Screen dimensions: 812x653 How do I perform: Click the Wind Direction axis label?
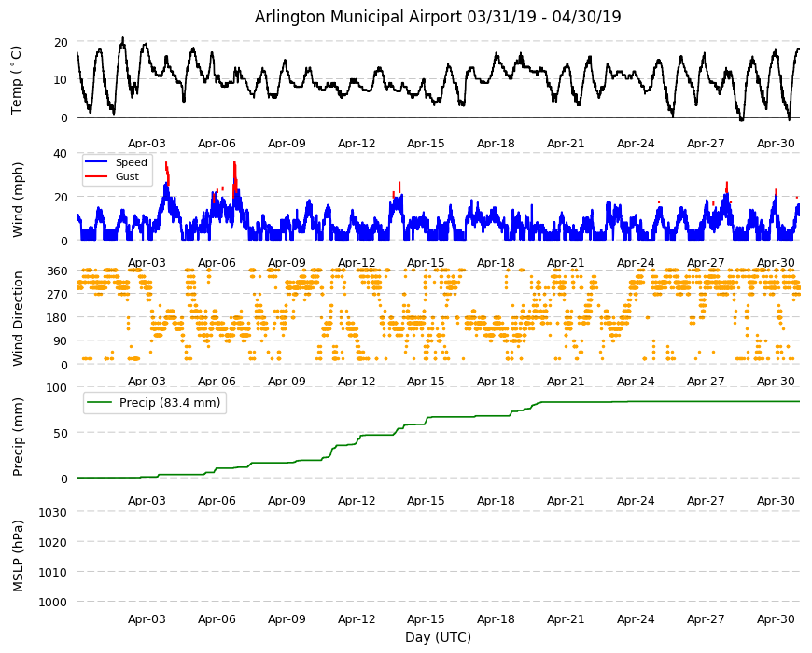click(18, 319)
